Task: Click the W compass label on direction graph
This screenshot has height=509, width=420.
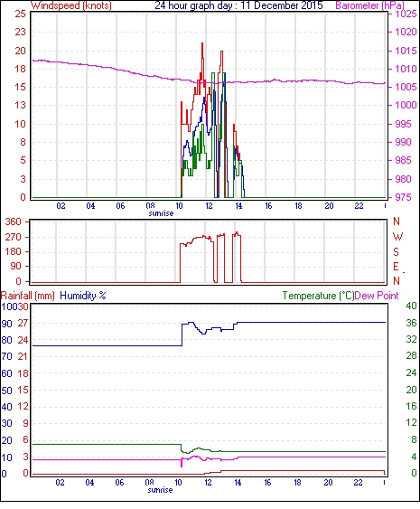Action: (x=397, y=237)
